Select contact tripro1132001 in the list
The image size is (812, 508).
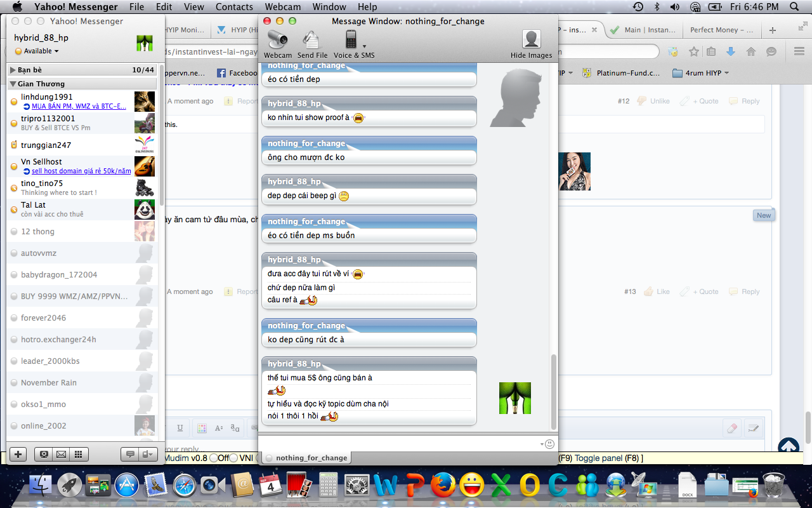[x=82, y=123]
